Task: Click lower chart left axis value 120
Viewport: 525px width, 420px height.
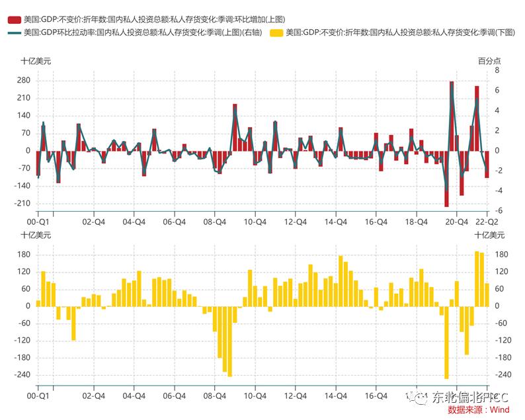Action: click(x=23, y=272)
